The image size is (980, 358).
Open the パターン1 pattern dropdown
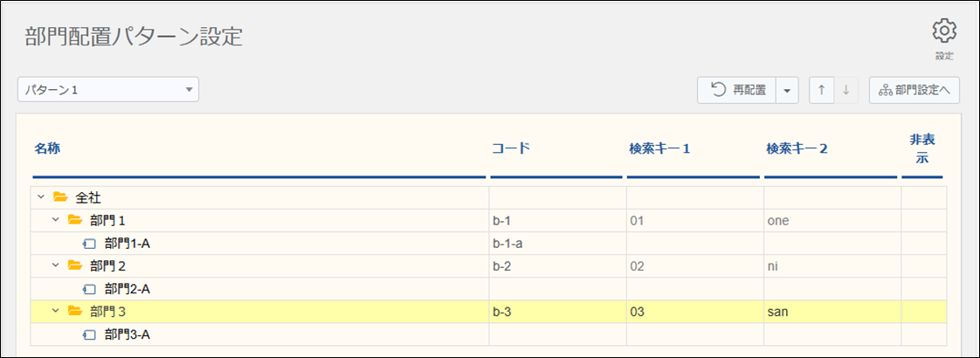coord(108,89)
